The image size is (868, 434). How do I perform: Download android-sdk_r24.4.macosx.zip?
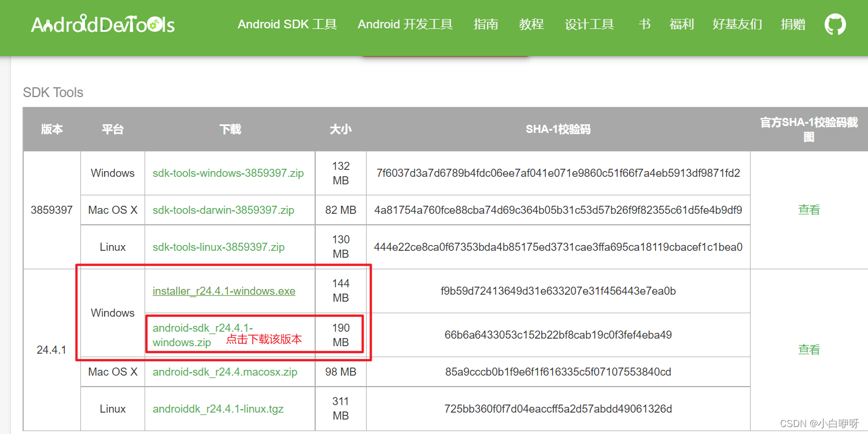tap(225, 372)
